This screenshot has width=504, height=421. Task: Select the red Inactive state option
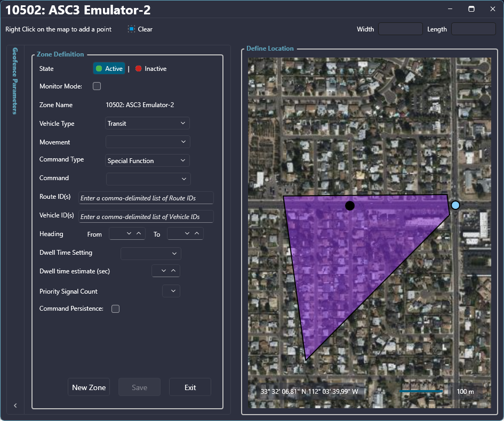point(151,69)
